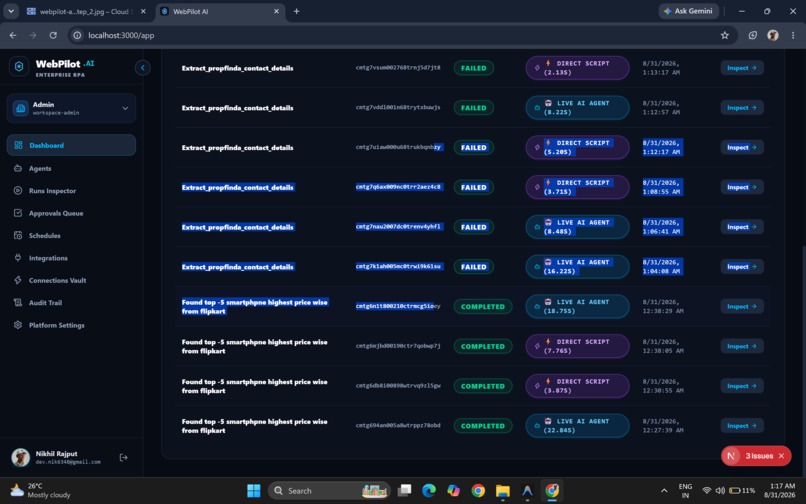Open the Chrome three-dot menu
This screenshot has height=504, width=806.
click(793, 35)
